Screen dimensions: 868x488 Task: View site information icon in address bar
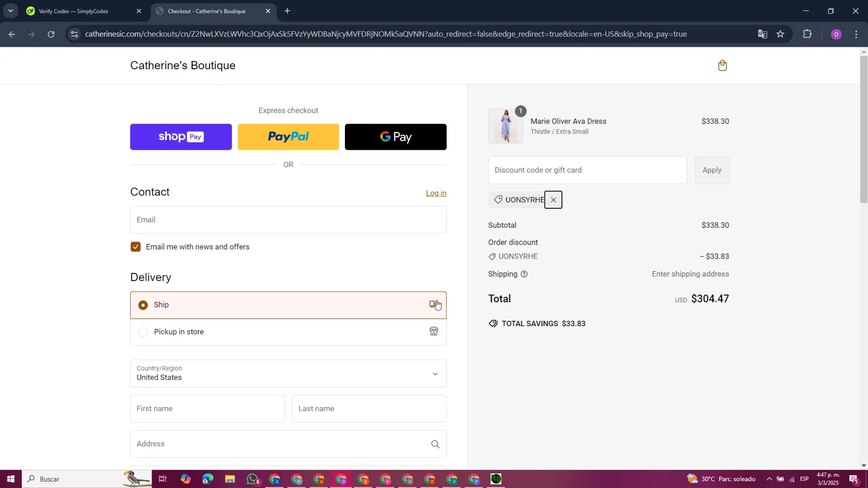pos(73,34)
